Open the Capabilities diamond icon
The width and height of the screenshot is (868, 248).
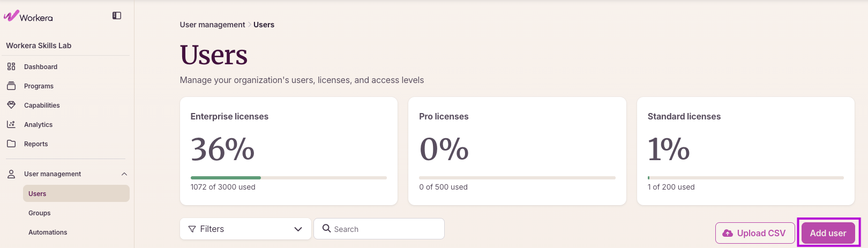pos(11,105)
